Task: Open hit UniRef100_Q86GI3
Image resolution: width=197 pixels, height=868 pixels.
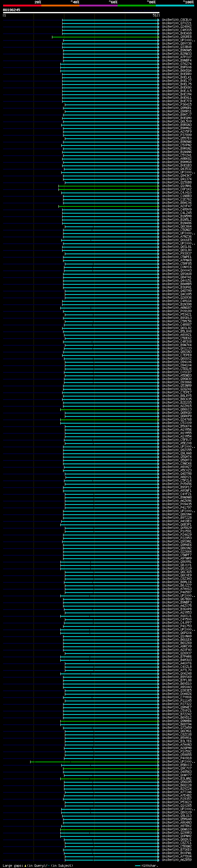Action: (x=176, y=410)
